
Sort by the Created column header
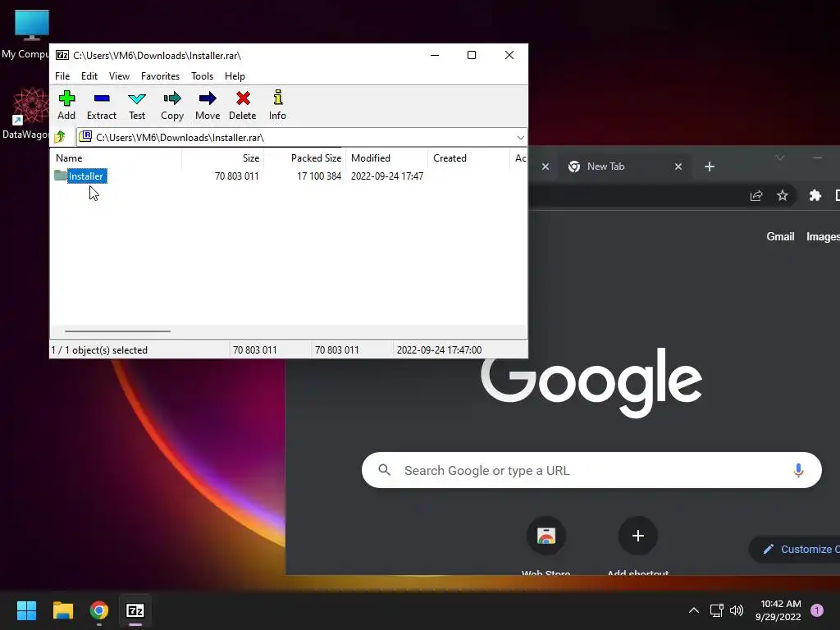click(x=468, y=158)
